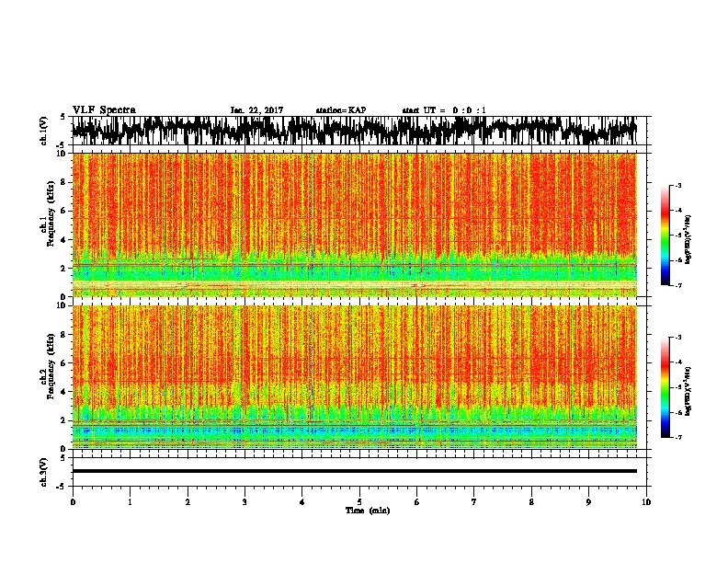Click the time axis tick label "3"
This screenshot has height=563, width=728.
click(245, 501)
